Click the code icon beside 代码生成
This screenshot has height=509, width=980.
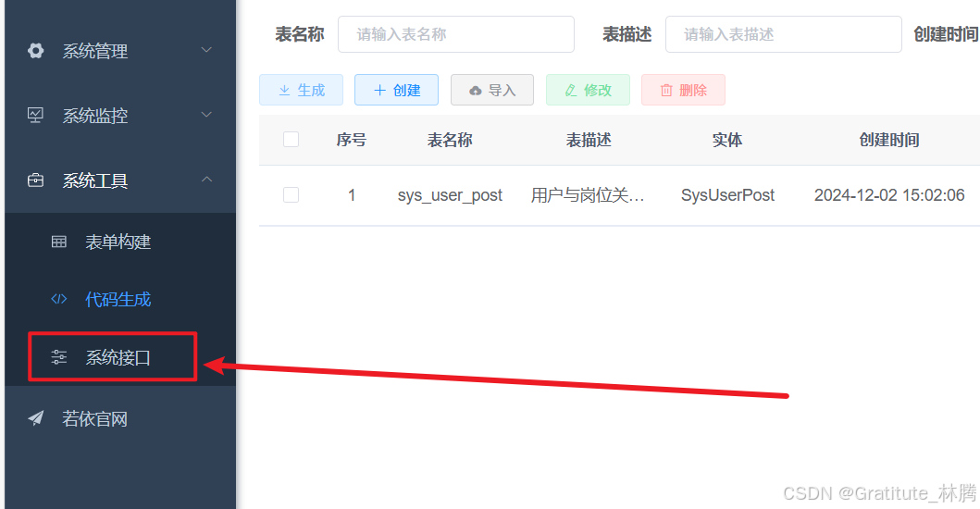pyautogui.click(x=58, y=299)
